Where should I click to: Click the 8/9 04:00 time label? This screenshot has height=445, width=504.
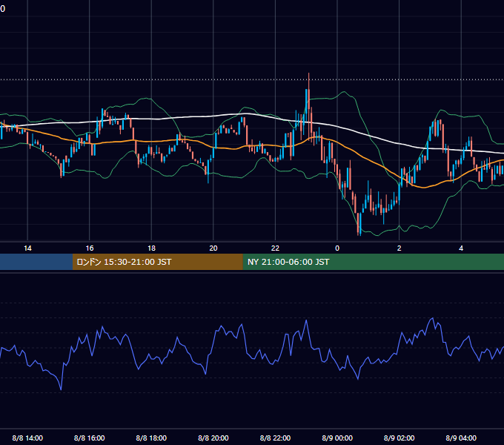(461, 438)
